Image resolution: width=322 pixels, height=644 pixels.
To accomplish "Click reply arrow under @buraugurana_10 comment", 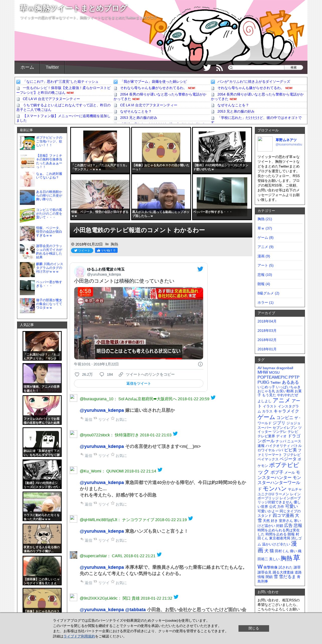I will coord(82,418).
